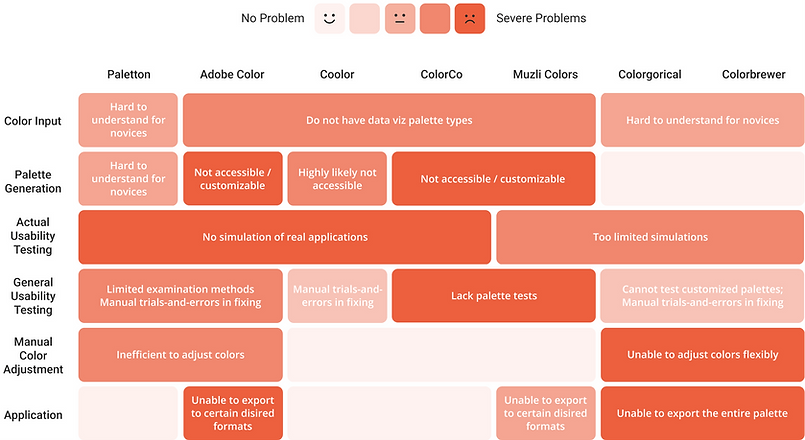The width and height of the screenshot is (805, 440).
Task: Click "Unable to export the entire palette" cell
Action: pyautogui.click(x=702, y=413)
